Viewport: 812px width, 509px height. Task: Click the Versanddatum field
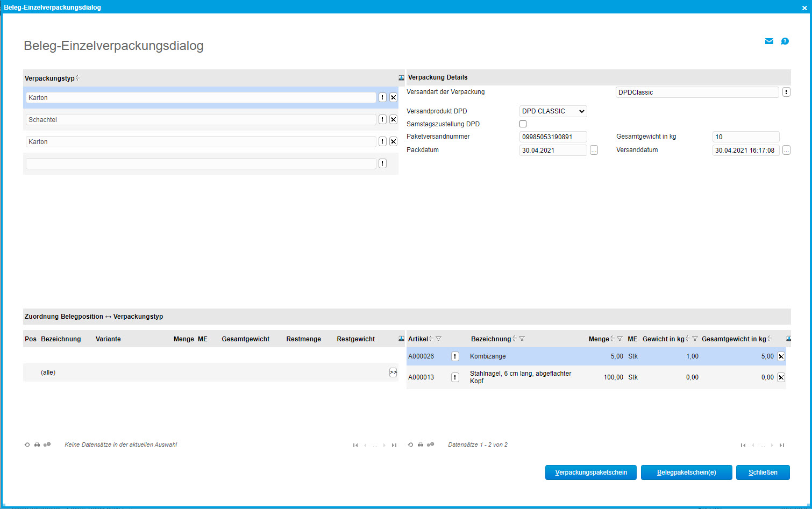746,150
